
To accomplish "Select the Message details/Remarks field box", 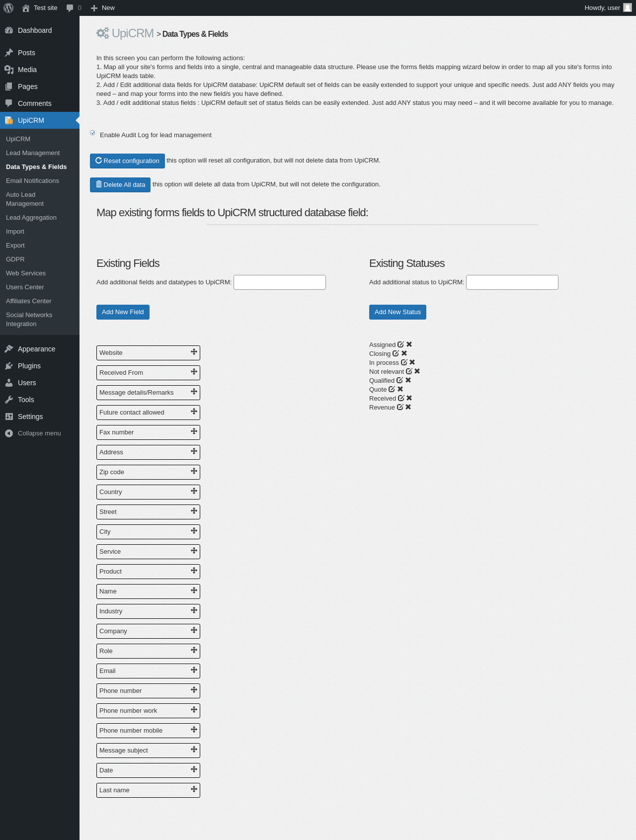I will tap(148, 393).
